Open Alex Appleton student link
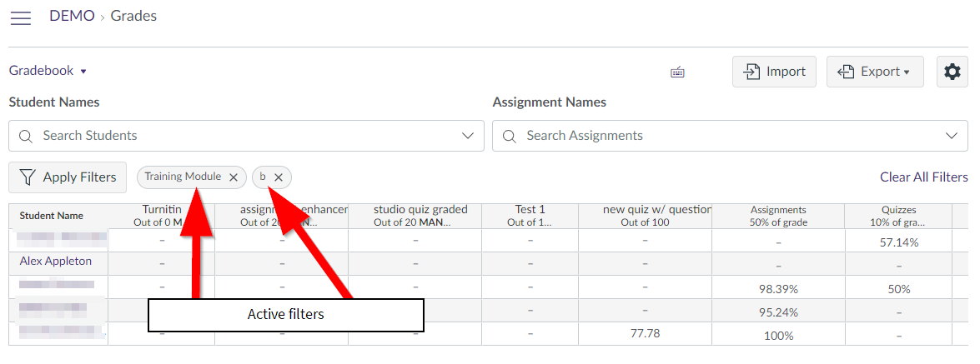This screenshot has height=364, width=980. [56, 261]
